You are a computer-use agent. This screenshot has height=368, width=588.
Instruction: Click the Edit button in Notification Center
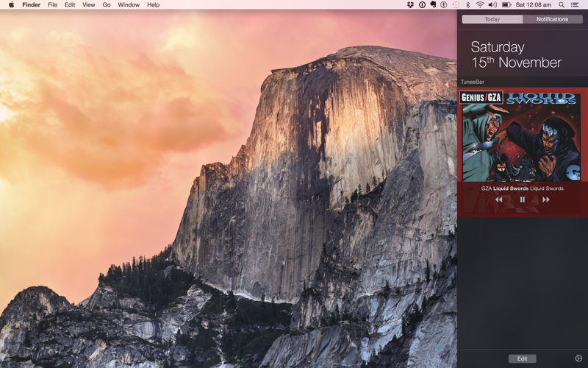(x=523, y=358)
